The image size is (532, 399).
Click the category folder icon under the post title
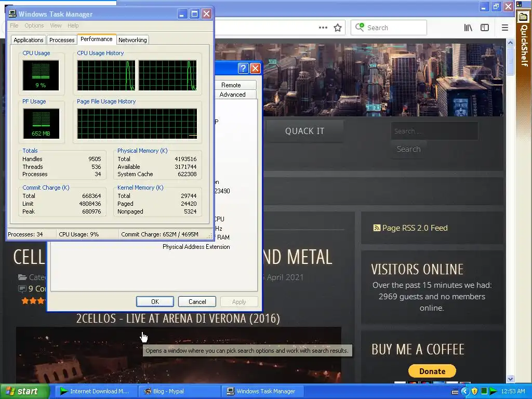[x=22, y=277]
